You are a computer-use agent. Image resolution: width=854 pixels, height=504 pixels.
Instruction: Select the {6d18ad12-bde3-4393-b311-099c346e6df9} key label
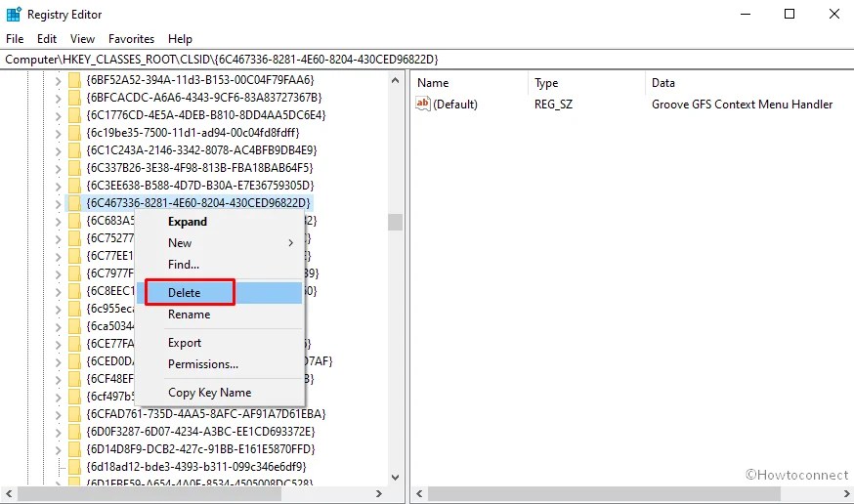point(196,467)
